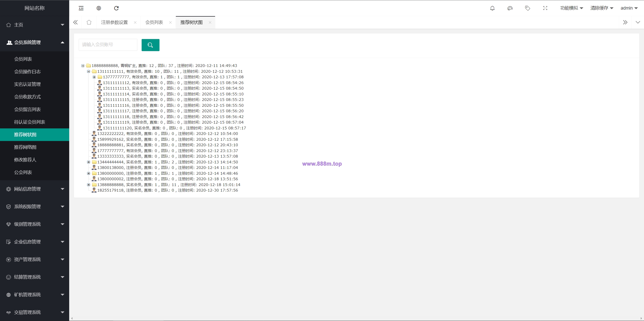Open the 清除缓存 dropdown
The height and width of the screenshot is (321, 644).
(x=602, y=8)
